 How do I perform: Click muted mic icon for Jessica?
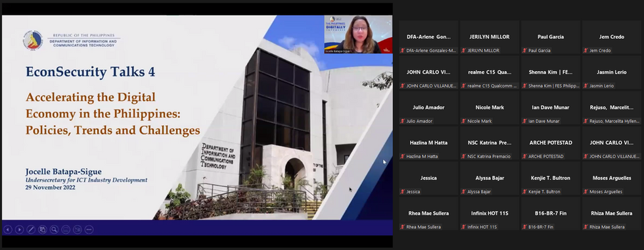pos(403,191)
